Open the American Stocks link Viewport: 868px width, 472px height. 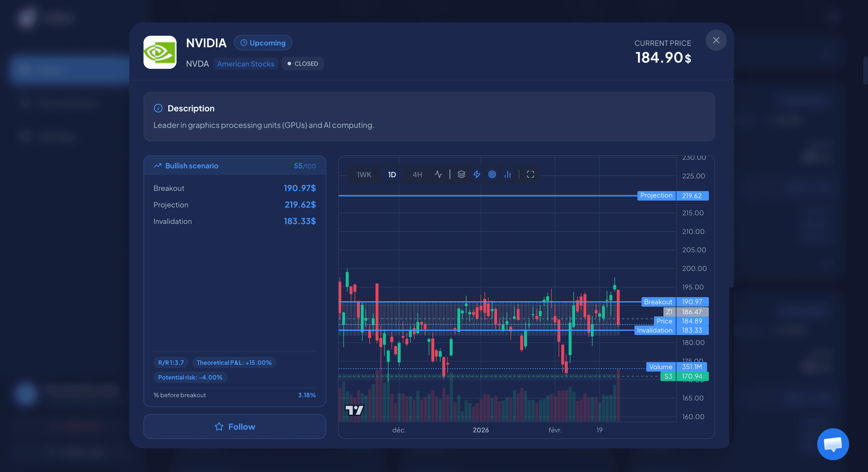246,64
